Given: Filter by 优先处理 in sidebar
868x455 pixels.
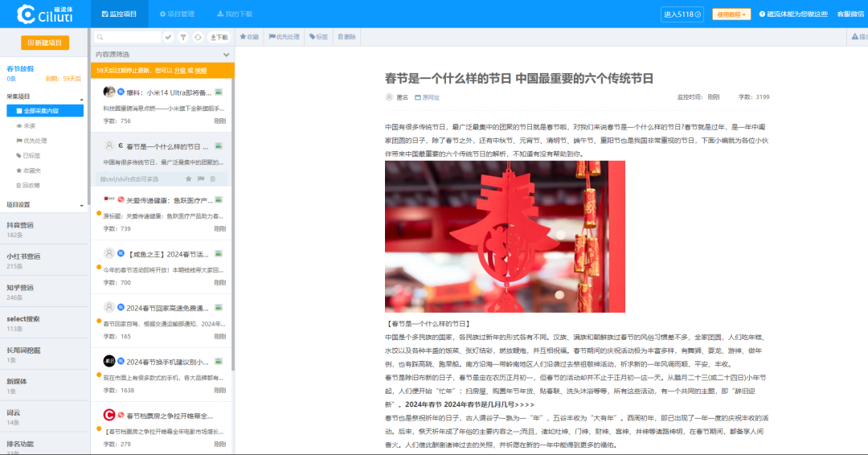Looking at the screenshot, I should (31, 141).
